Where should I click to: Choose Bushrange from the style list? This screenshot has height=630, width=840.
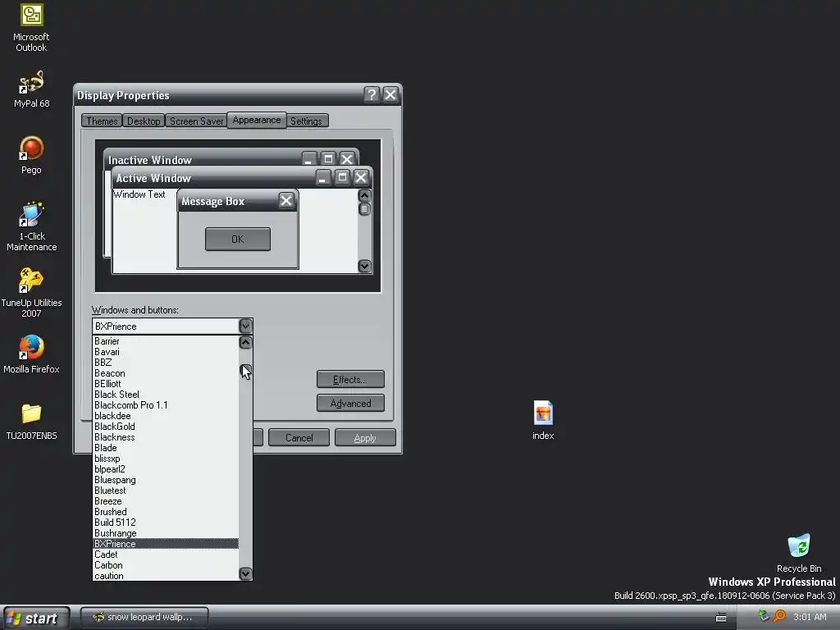[166, 533]
